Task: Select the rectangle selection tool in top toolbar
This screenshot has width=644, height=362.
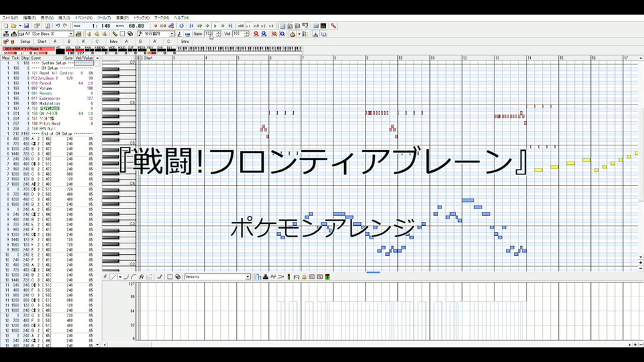Action: [122, 34]
